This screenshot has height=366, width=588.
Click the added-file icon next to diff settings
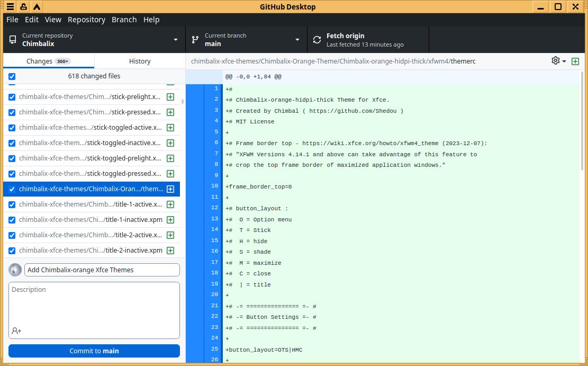[575, 61]
